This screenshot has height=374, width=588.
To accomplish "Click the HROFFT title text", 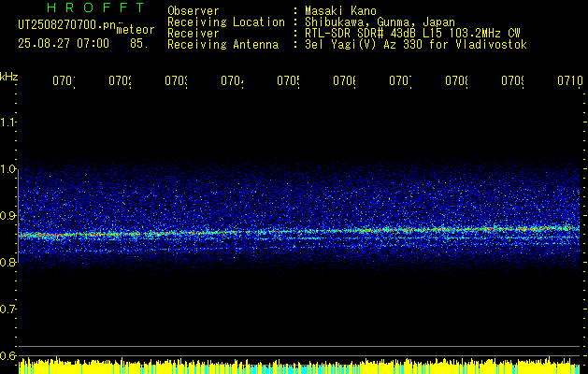I will [x=96, y=7].
